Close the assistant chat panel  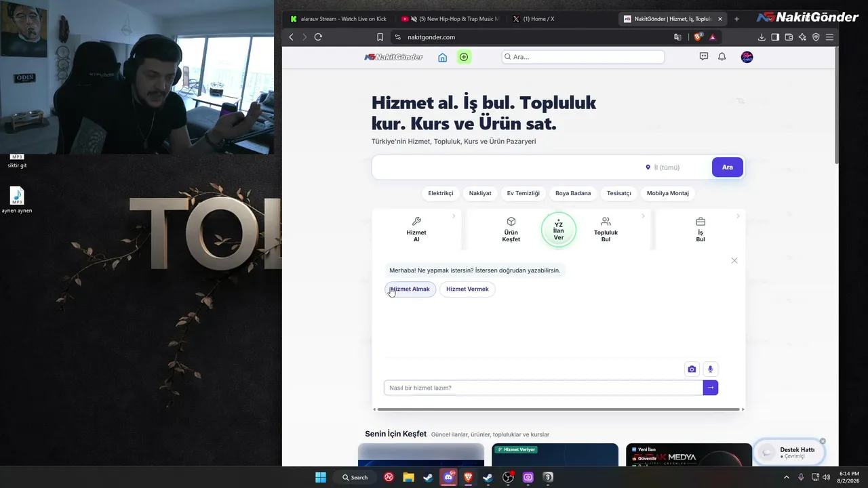pos(734,260)
